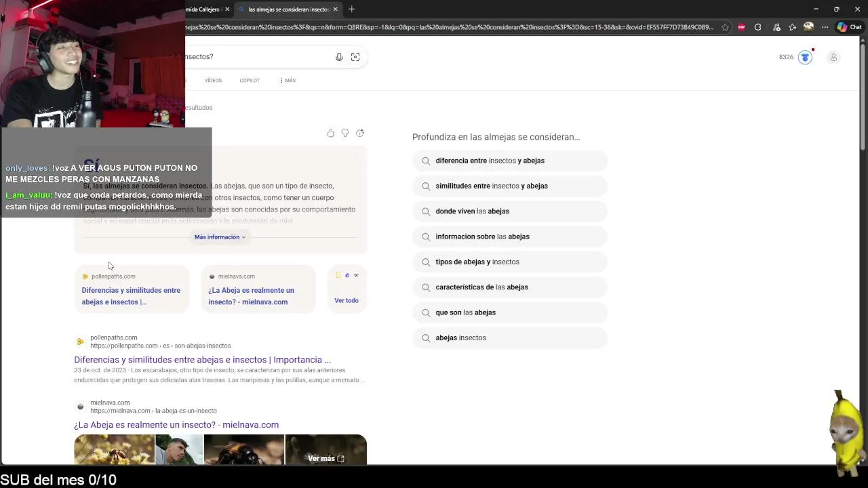868x488 pixels.
Task: Click 'Ver todo' sources link
Action: (347, 300)
